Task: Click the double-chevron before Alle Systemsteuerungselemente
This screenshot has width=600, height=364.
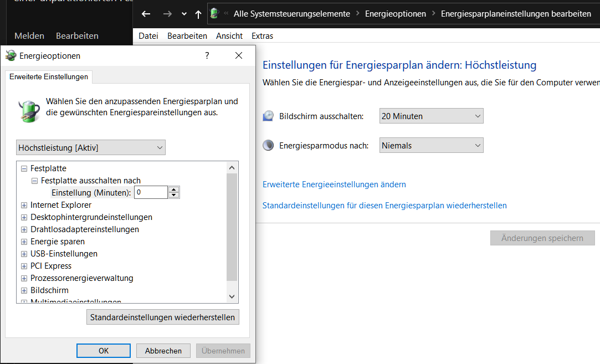Action: 226,13
